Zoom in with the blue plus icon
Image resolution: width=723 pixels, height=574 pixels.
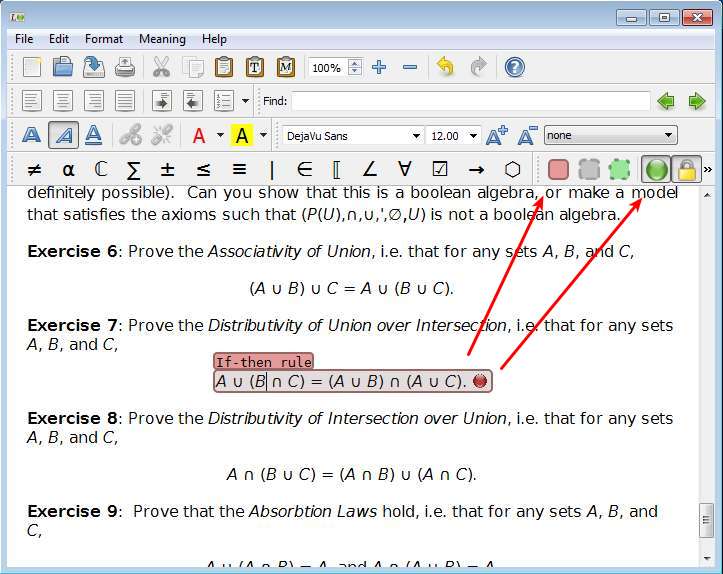coord(379,67)
